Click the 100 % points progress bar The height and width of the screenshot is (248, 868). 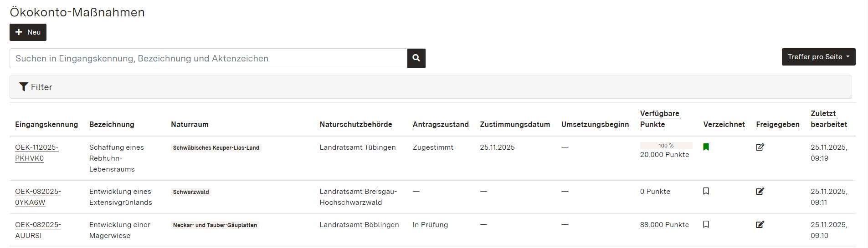click(666, 146)
